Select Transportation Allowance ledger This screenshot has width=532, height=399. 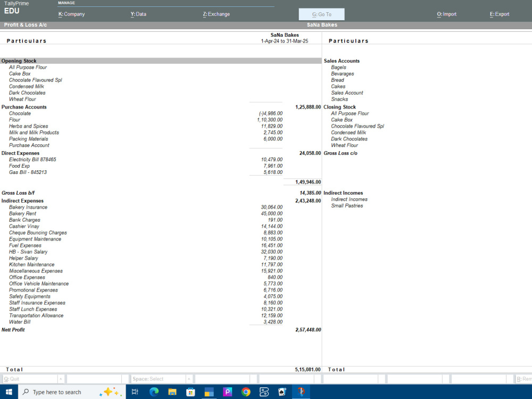[36, 315]
